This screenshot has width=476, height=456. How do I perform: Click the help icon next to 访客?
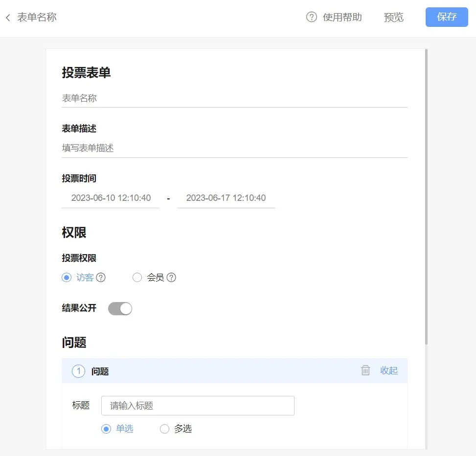click(101, 278)
